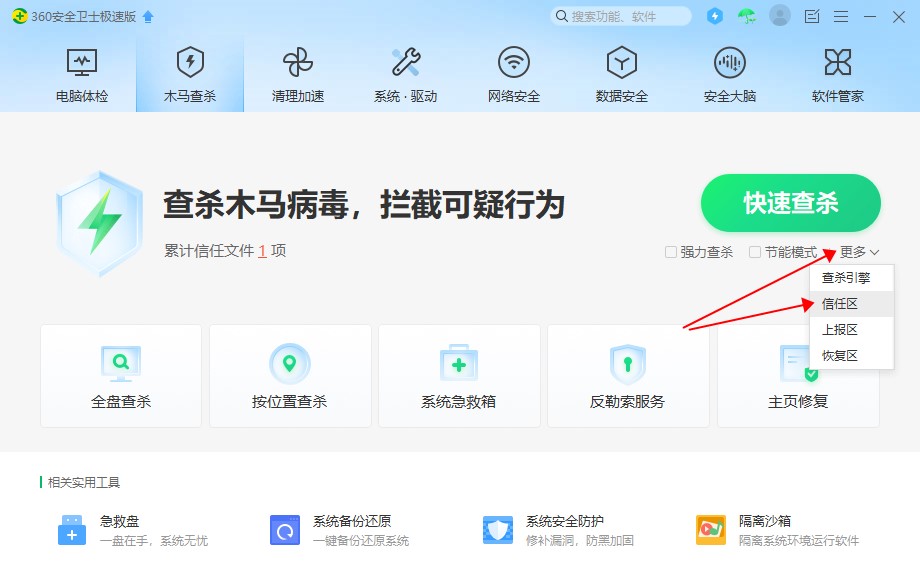Start 按位置查杀 scan by location
Image resolution: width=920 pixels, height=580 pixels.
pyautogui.click(x=290, y=375)
